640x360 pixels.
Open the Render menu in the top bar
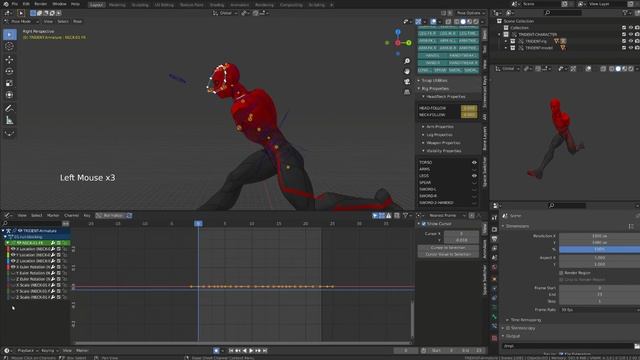tap(40, 4)
